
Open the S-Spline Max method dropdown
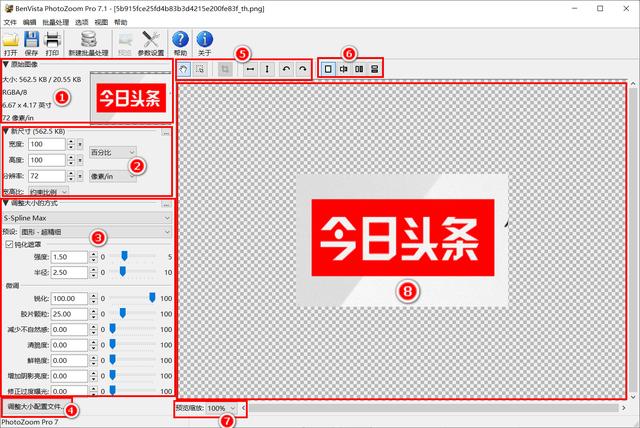[87, 218]
